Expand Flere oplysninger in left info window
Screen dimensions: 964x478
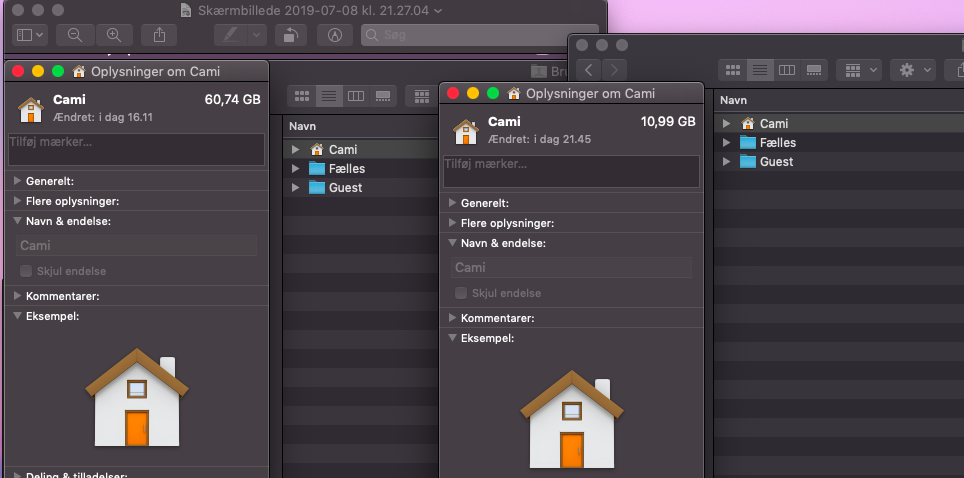[x=17, y=201]
